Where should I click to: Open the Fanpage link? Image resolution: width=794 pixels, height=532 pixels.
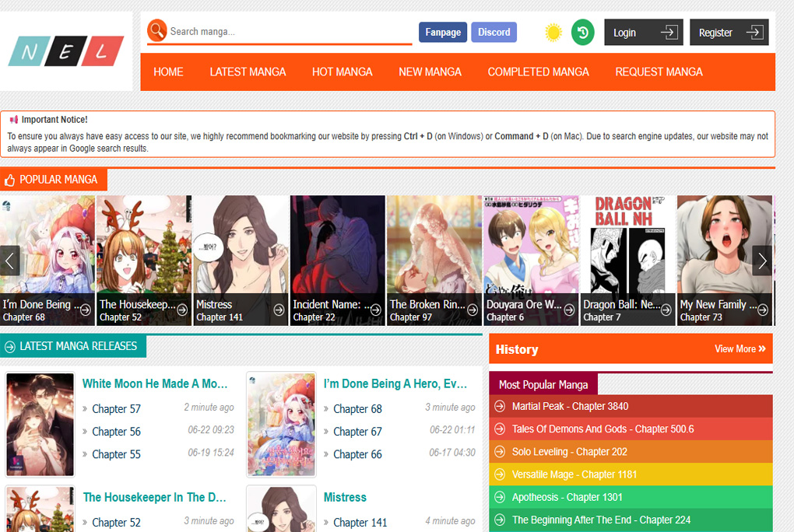pyautogui.click(x=443, y=32)
